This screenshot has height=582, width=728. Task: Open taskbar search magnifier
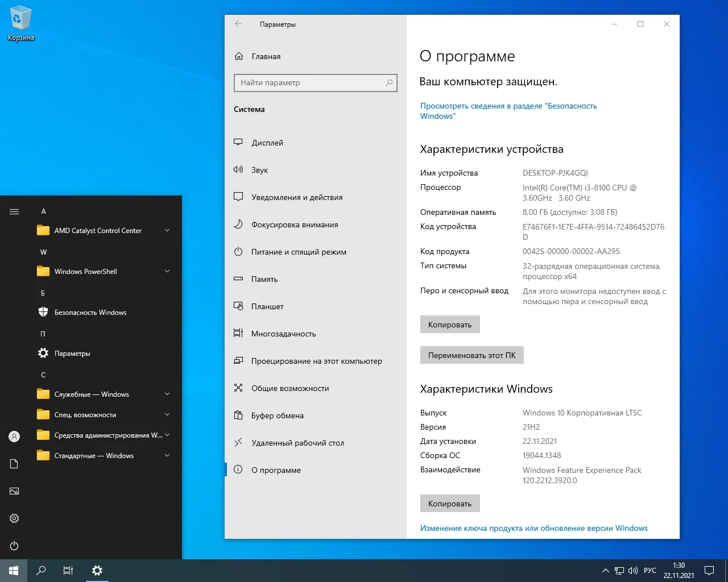coord(41,571)
